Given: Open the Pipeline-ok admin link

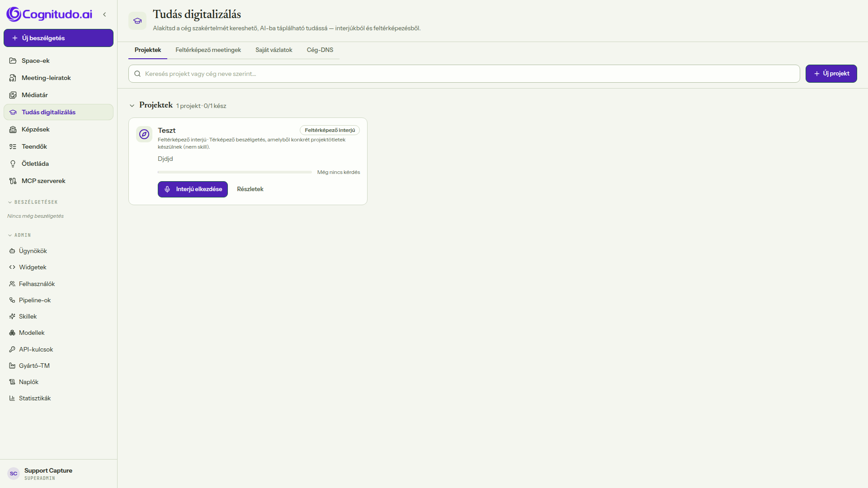Looking at the screenshot, I should coord(58,300).
